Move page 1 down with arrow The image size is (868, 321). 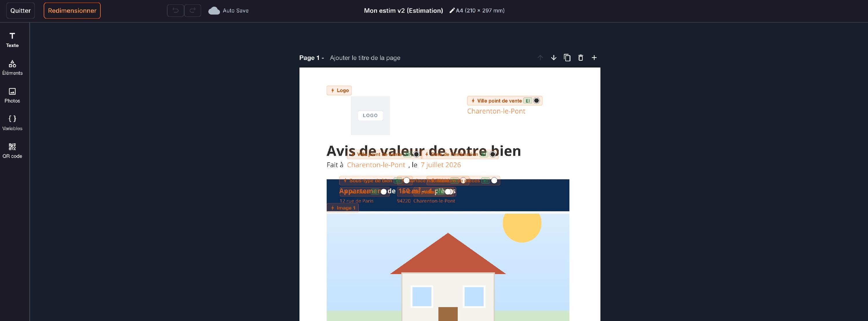[553, 58]
